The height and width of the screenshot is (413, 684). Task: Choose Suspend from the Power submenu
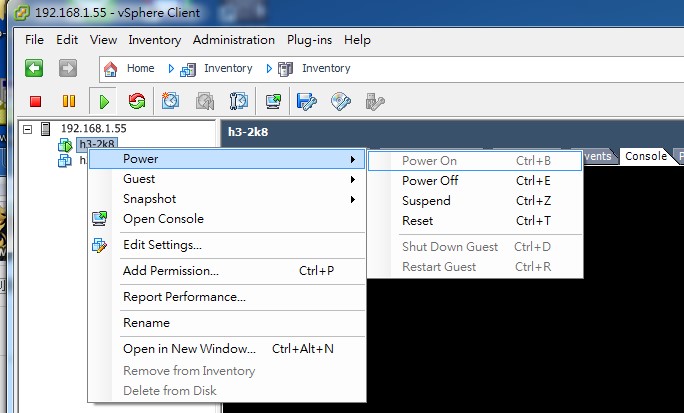pyautogui.click(x=475, y=201)
